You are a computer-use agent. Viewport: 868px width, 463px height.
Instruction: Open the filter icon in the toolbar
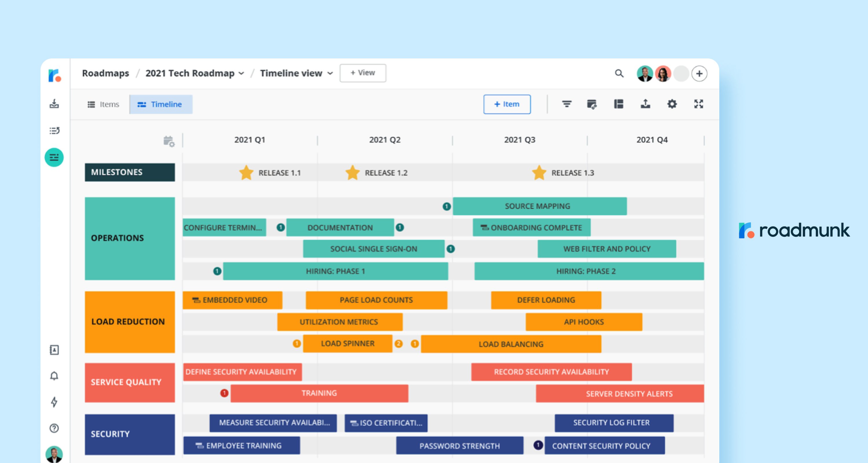coord(567,104)
